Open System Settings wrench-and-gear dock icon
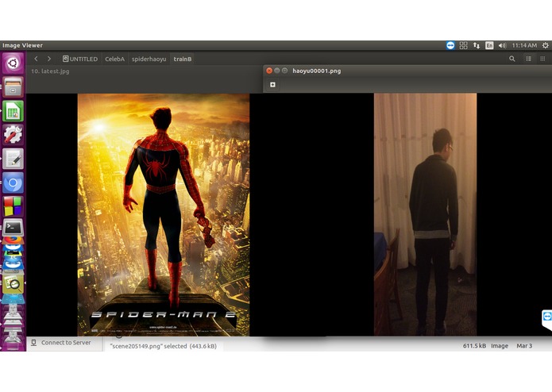The image size is (552, 392). coord(13,135)
